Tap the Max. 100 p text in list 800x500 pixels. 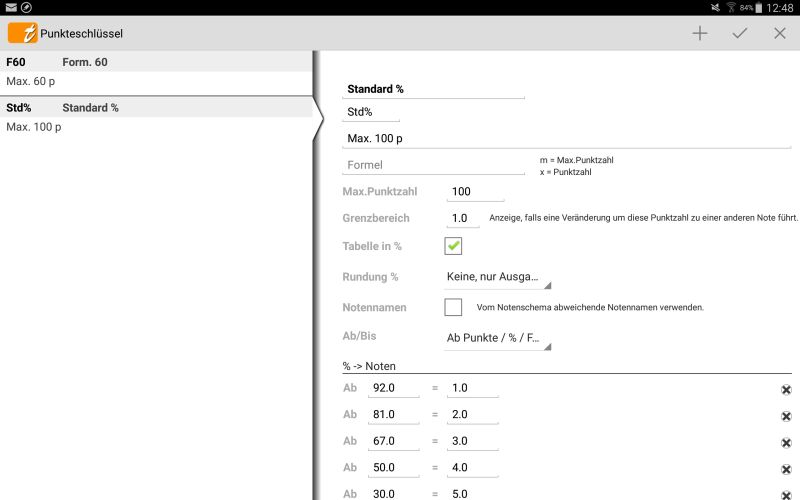click(x=34, y=127)
